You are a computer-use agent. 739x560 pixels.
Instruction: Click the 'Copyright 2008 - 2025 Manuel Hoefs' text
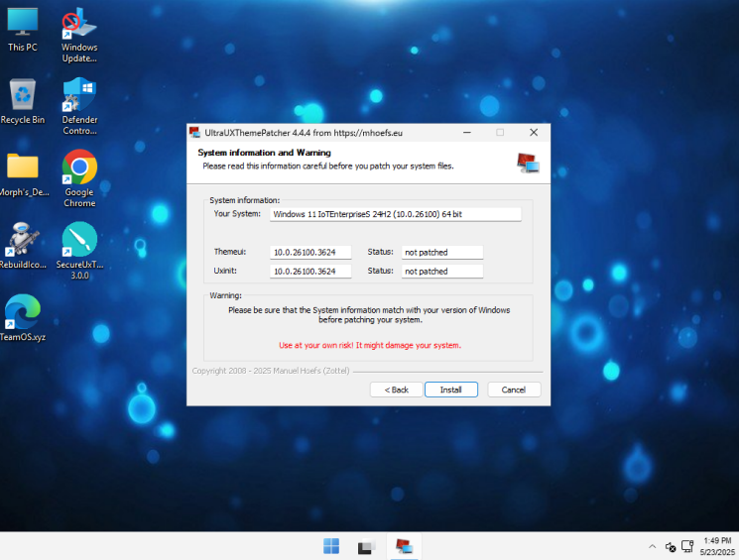click(x=271, y=371)
